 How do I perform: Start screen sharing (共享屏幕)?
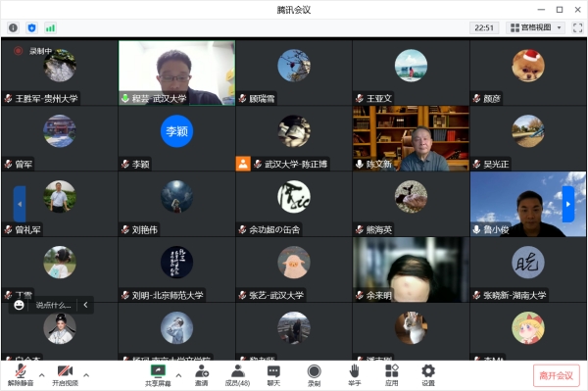[x=158, y=375]
